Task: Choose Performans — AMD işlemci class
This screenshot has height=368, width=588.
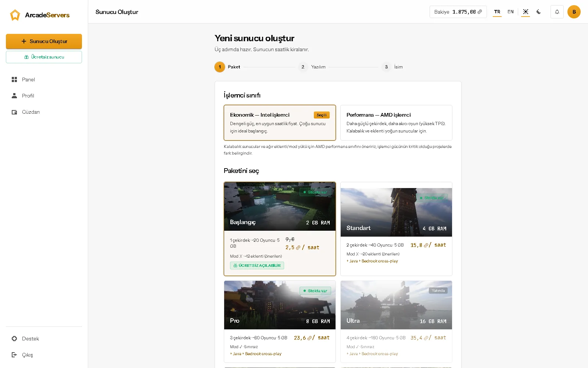Action: pyautogui.click(x=396, y=123)
